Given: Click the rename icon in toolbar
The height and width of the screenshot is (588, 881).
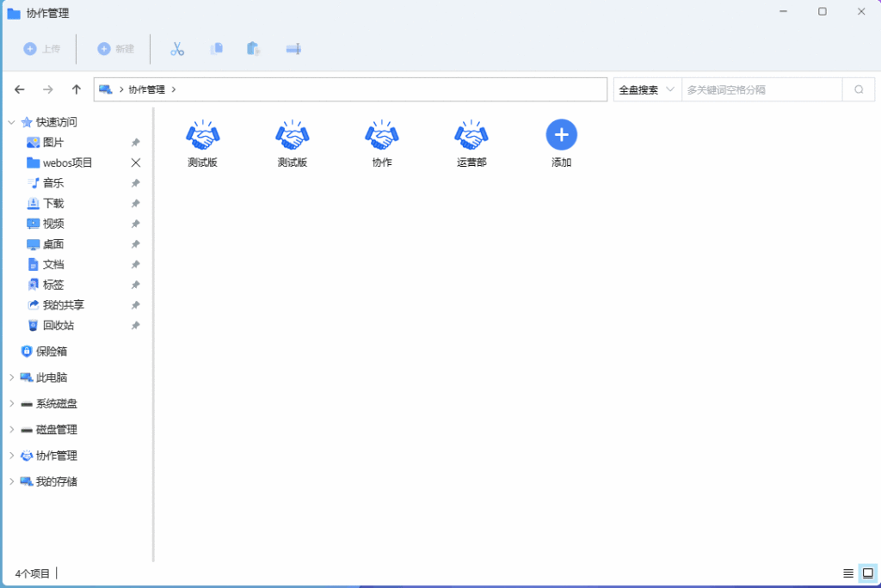Looking at the screenshot, I should [293, 49].
